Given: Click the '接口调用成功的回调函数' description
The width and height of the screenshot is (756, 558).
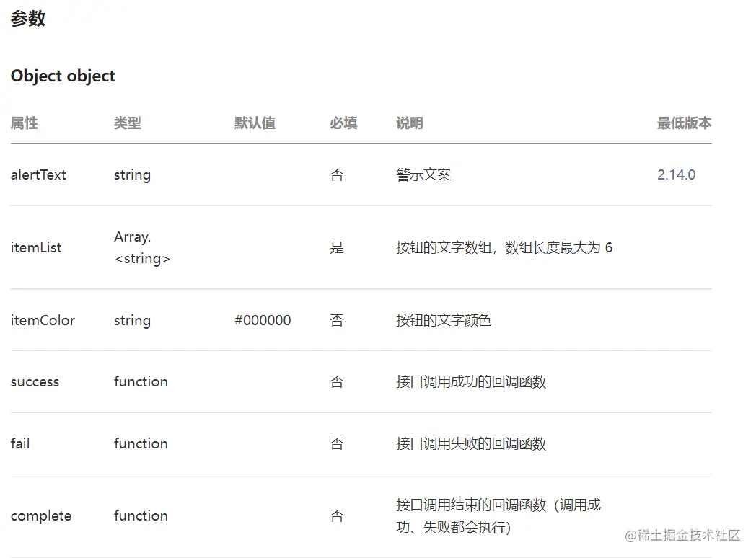Looking at the screenshot, I should (471, 381).
